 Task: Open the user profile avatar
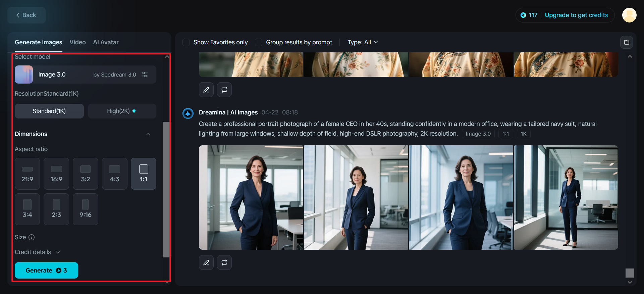coord(629,15)
